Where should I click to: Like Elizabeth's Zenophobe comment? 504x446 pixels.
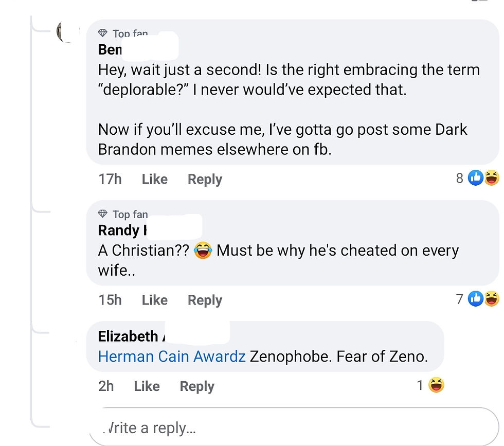147,386
